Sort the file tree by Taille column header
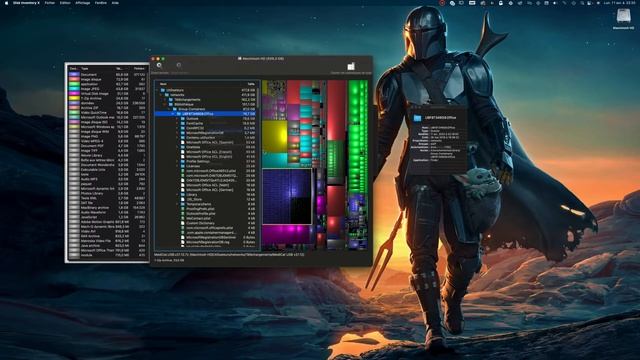Screen dimensions: 640x360 [251, 84]
